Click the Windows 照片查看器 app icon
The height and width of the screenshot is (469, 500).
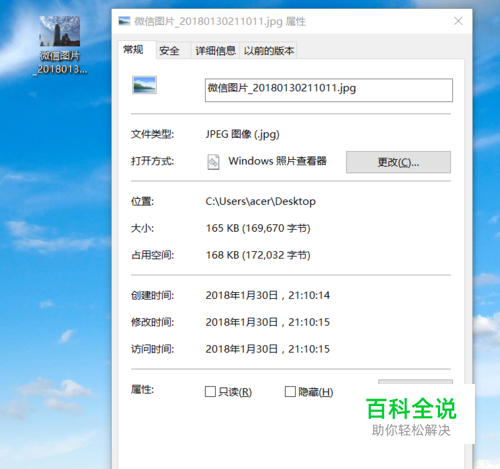213,162
